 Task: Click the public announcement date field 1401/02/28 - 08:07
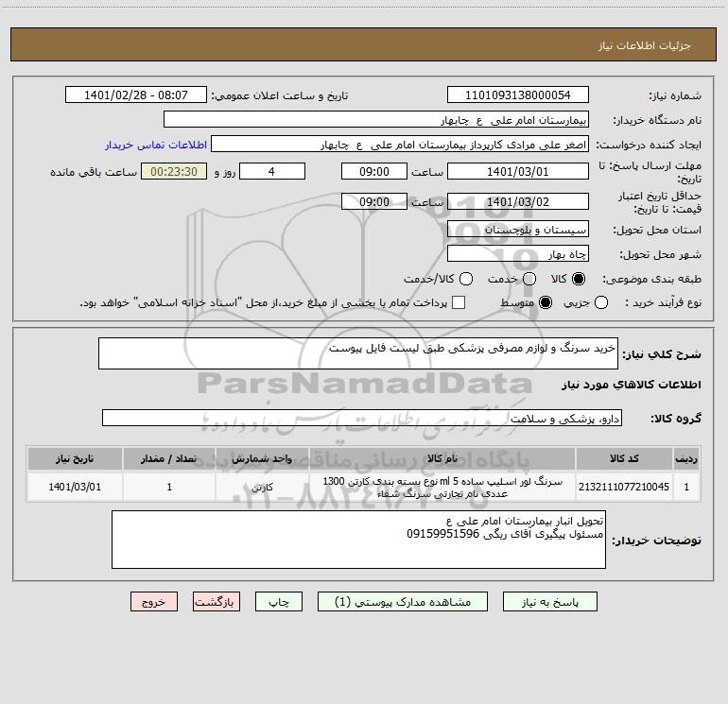coord(136,95)
